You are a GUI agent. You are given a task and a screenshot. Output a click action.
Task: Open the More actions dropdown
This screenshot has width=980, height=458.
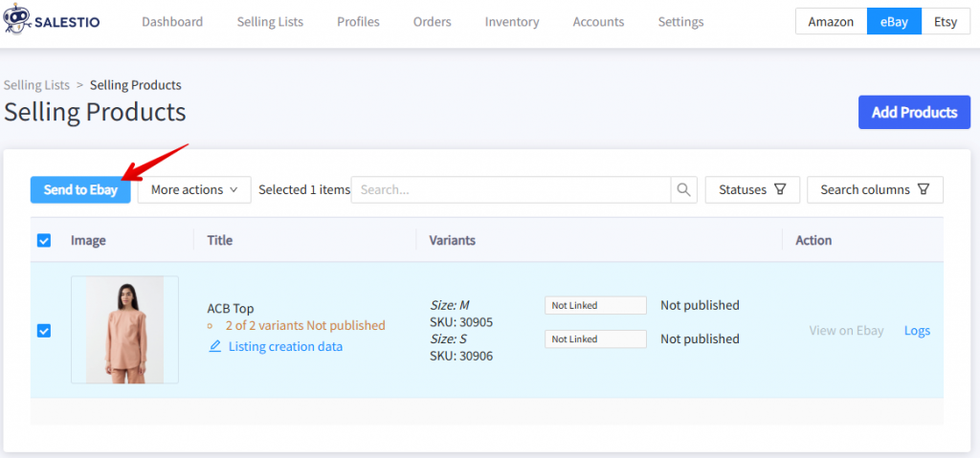coord(194,189)
